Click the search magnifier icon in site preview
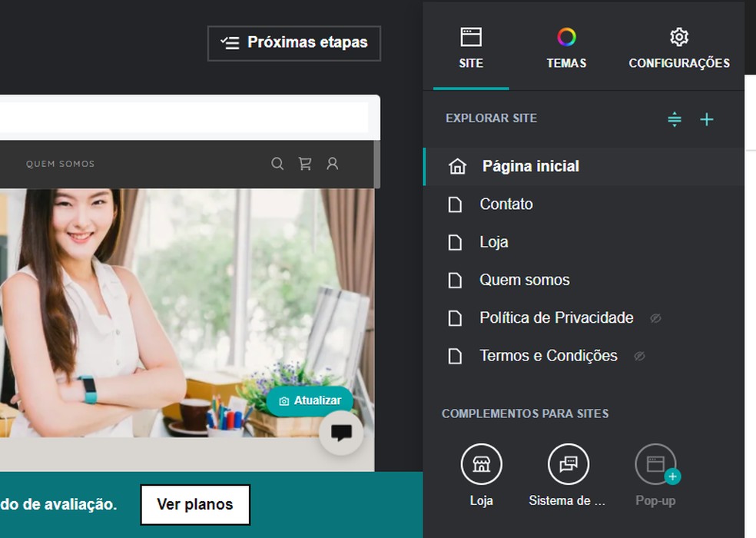 point(277,164)
